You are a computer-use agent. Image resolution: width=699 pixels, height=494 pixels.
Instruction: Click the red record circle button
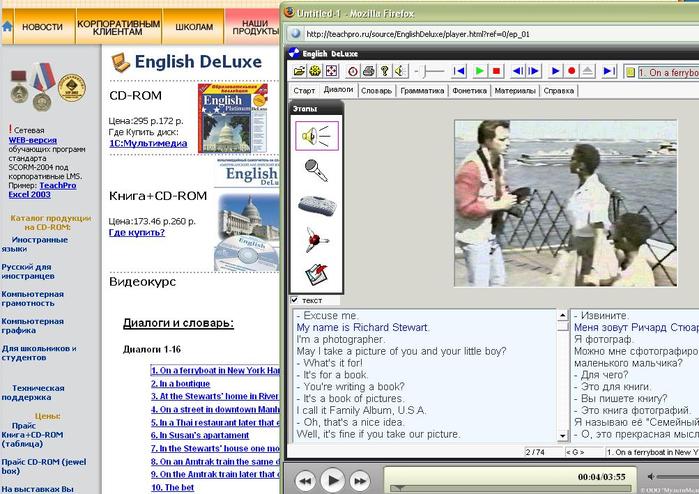[x=572, y=71]
